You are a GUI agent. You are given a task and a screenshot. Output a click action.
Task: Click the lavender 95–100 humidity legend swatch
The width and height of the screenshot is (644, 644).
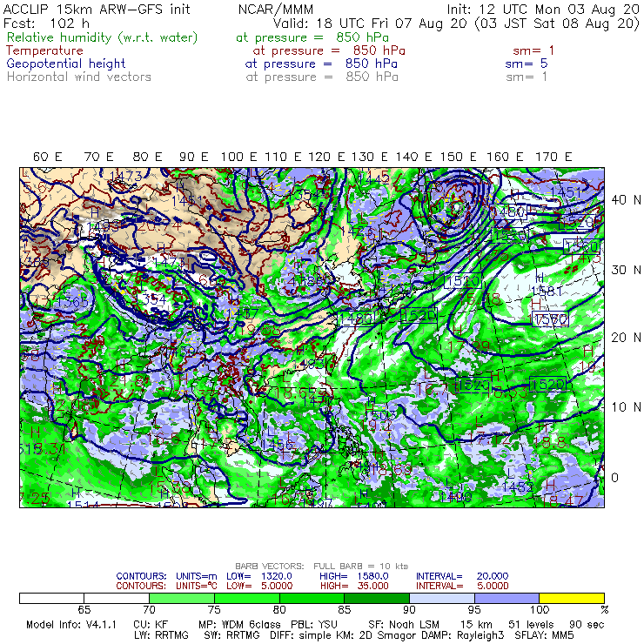(506, 598)
